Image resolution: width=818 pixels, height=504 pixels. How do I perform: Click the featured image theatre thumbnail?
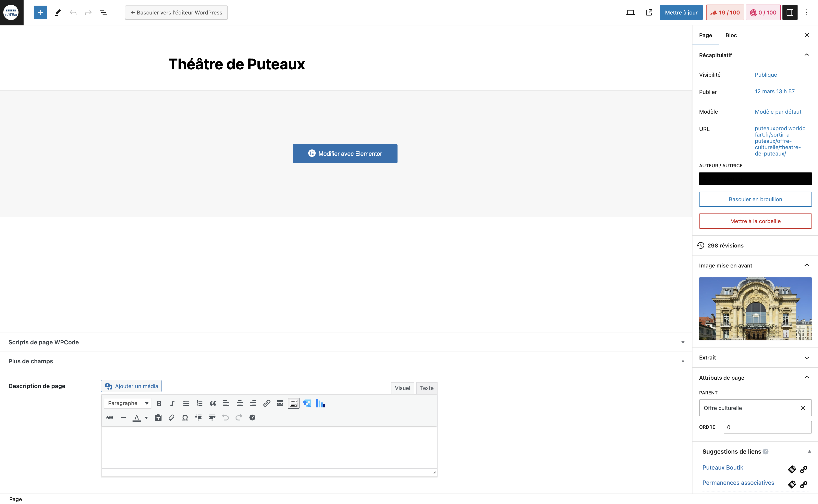pos(755,309)
